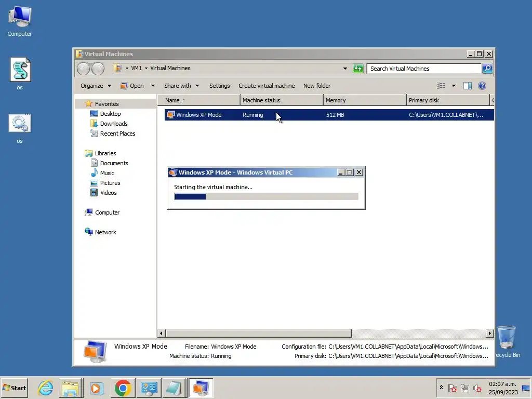Click Create virtual machine
Image resolution: width=532 pixels, height=399 pixels.
click(267, 86)
